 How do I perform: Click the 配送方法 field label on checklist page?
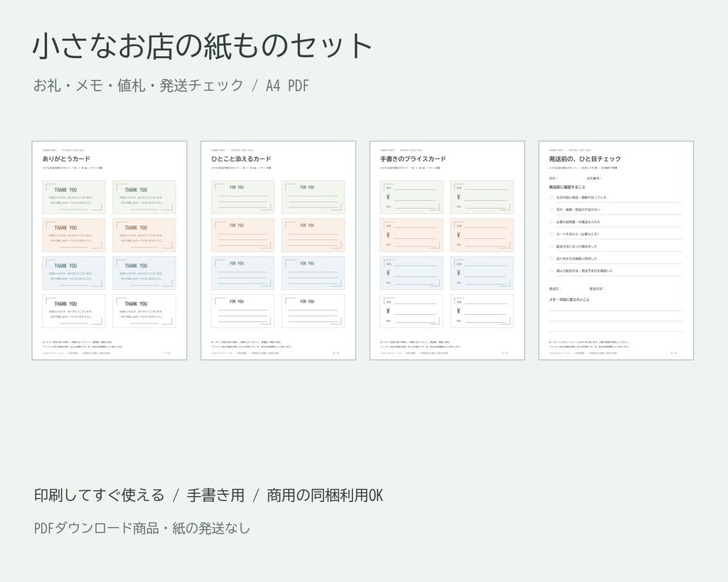pyautogui.click(x=596, y=289)
